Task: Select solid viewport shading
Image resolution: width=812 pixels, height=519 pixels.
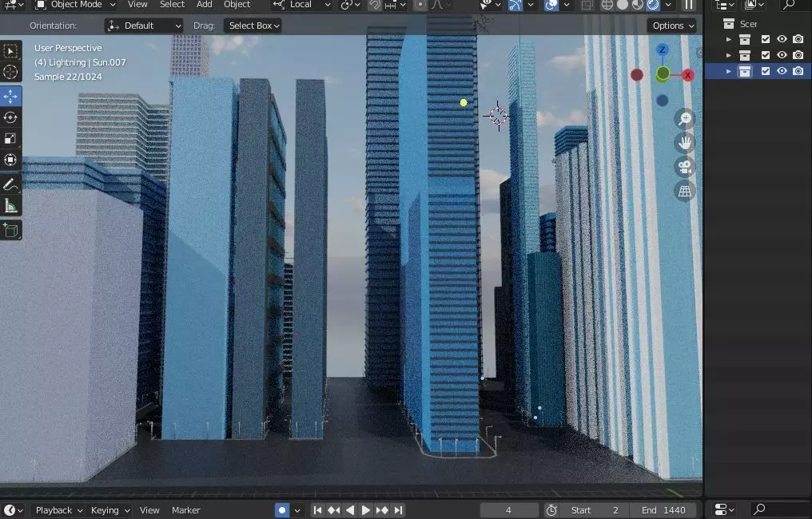Action: [x=623, y=5]
